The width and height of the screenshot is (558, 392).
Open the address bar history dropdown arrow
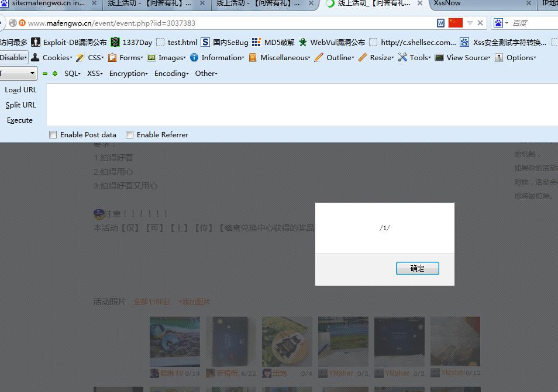pyautogui.click(x=470, y=23)
